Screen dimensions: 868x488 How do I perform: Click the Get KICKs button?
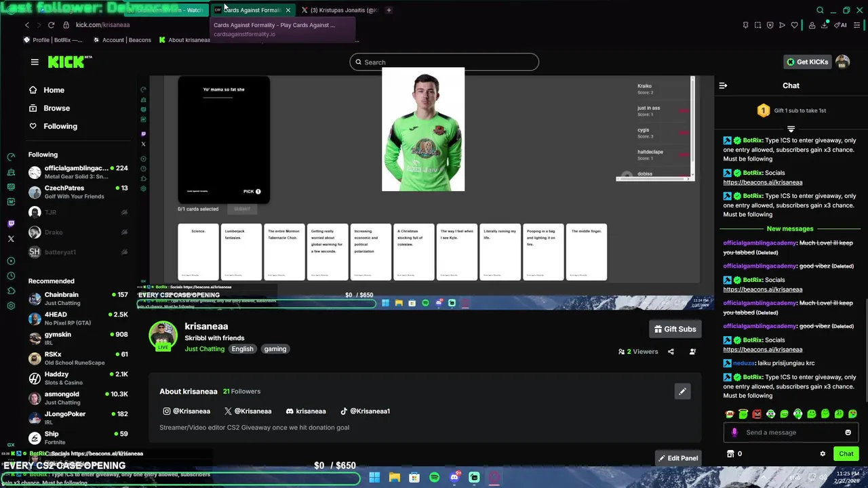(x=807, y=62)
